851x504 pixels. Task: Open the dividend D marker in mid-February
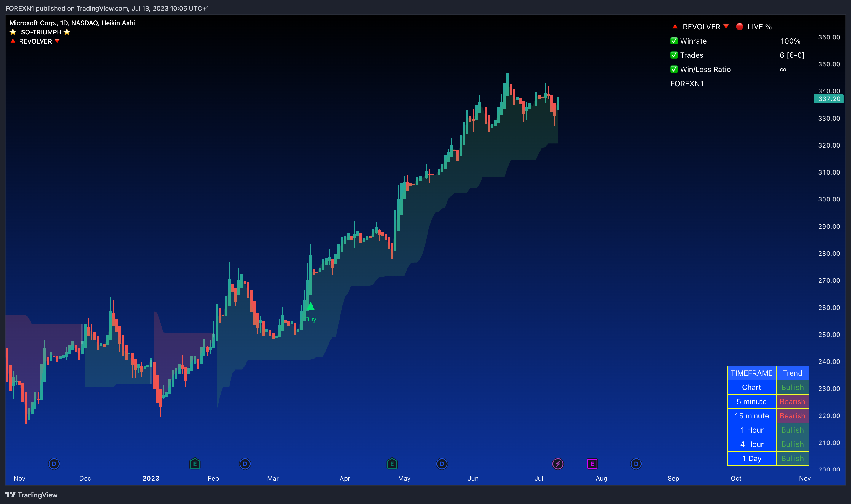[x=245, y=464]
